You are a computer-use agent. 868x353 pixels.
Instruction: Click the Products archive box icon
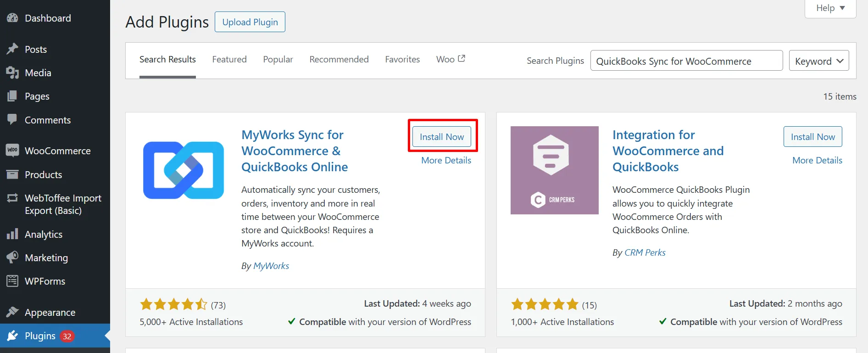pyautogui.click(x=12, y=174)
